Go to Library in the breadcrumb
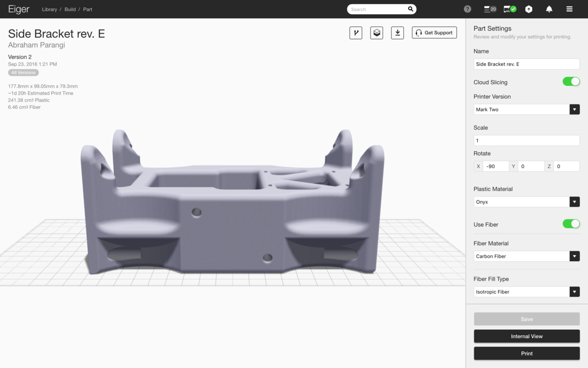588x368 pixels. 49,10
